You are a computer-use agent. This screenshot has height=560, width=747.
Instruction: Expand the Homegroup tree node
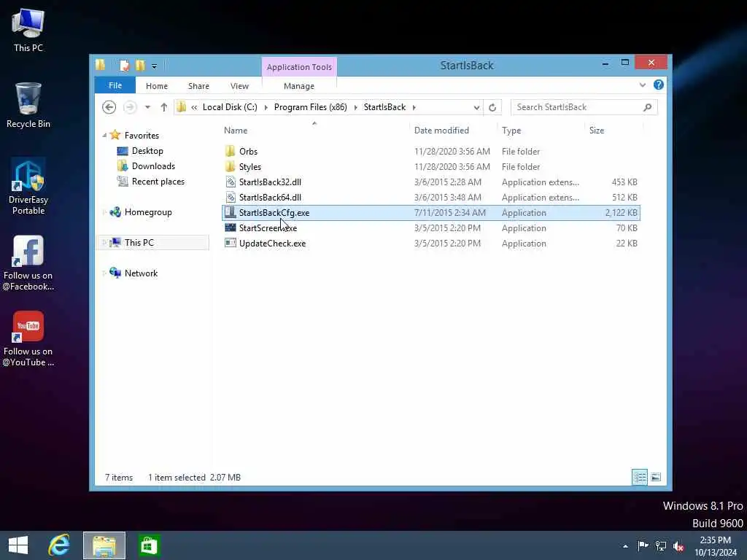pos(104,212)
